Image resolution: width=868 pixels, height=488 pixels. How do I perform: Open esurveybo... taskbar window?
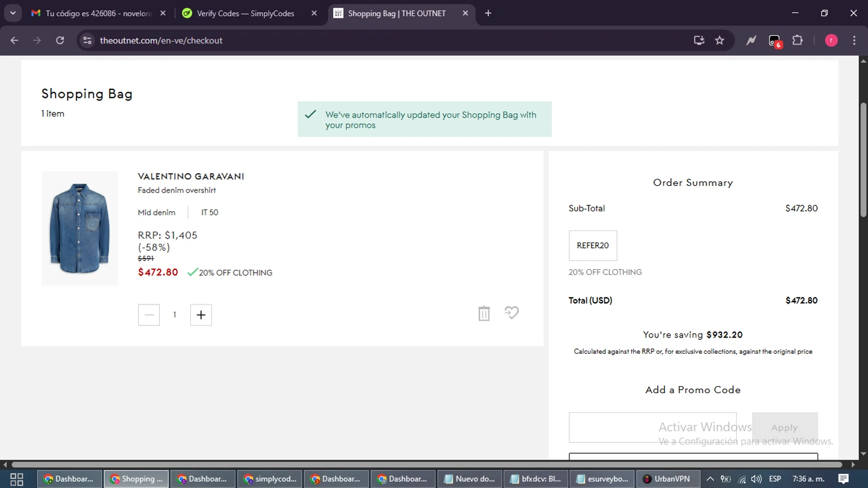point(602,479)
